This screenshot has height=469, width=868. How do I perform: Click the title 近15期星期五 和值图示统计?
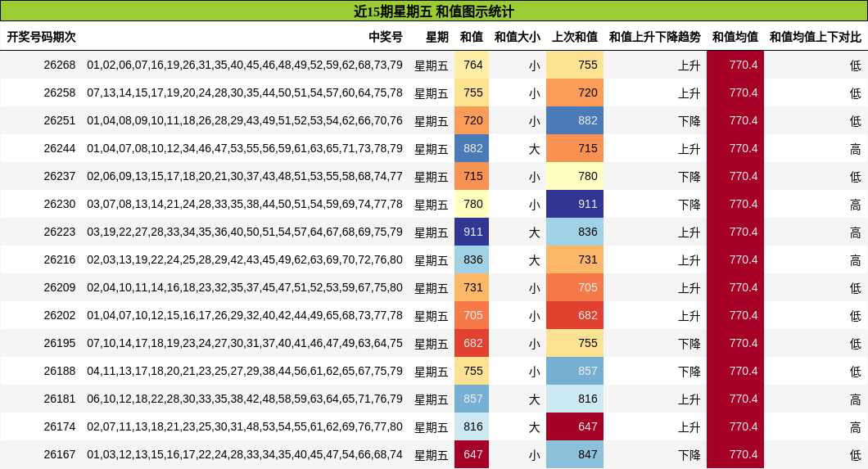click(x=434, y=11)
